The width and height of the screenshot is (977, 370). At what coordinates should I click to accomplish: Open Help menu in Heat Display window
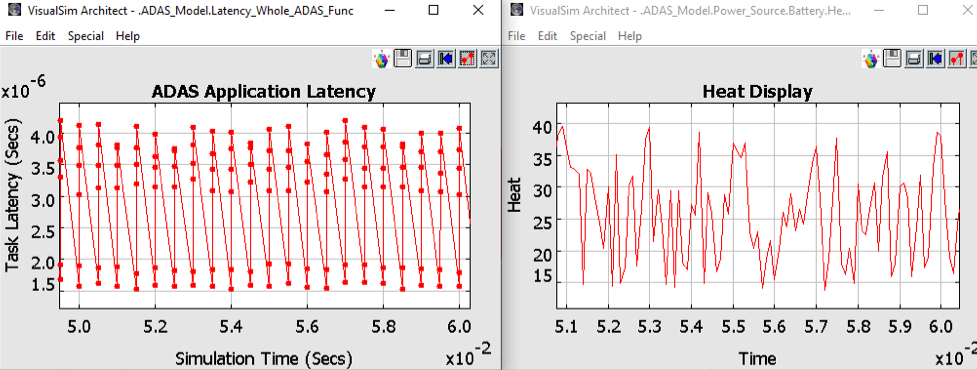(630, 36)
